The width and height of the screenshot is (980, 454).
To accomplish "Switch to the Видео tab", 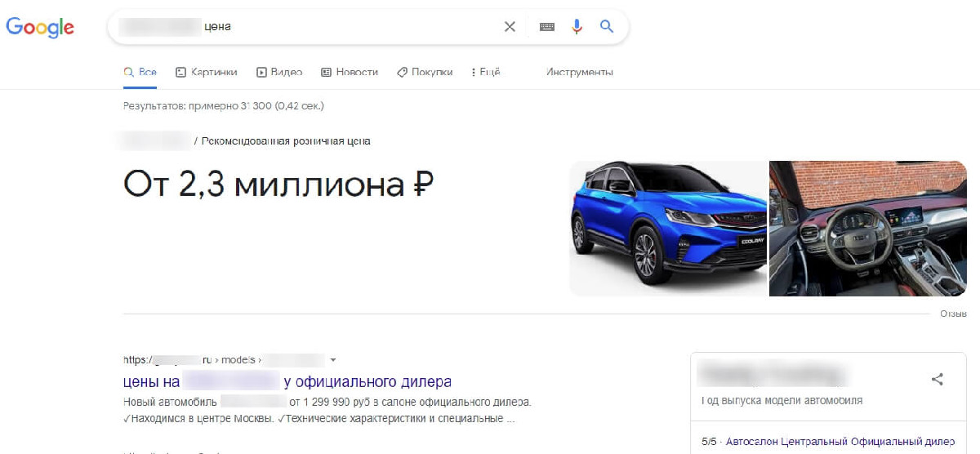I will tap(279, 72).
